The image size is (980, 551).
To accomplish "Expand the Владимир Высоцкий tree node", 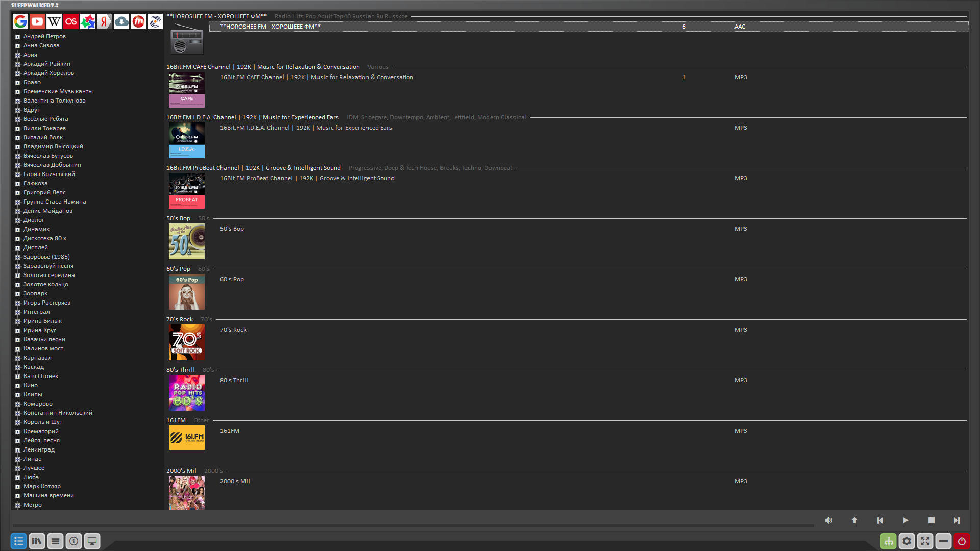I will (x=17, y=147).
